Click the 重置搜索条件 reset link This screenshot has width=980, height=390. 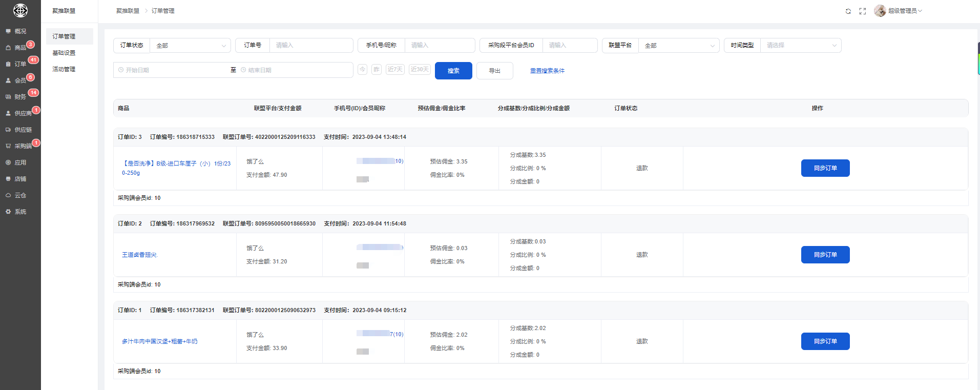pos(547,71)
